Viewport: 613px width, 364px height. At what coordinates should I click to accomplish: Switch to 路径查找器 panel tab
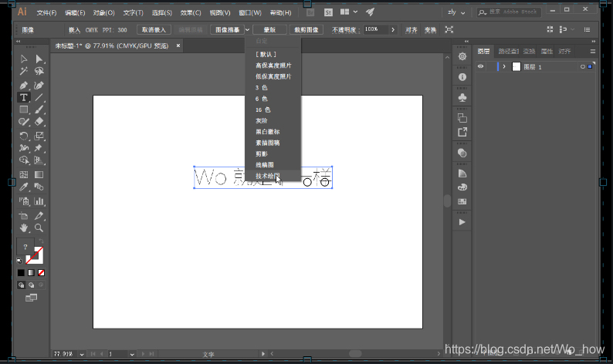pyautogui.click(x=508, y=51)
